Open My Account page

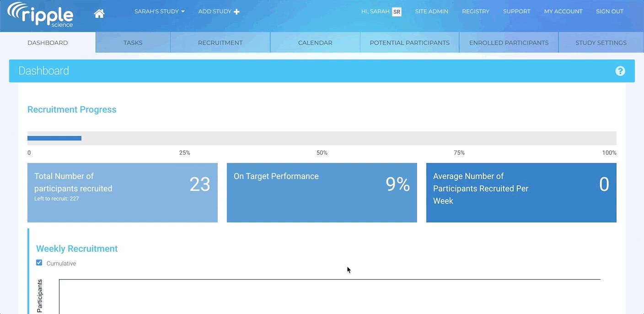[x=563, y=11]
